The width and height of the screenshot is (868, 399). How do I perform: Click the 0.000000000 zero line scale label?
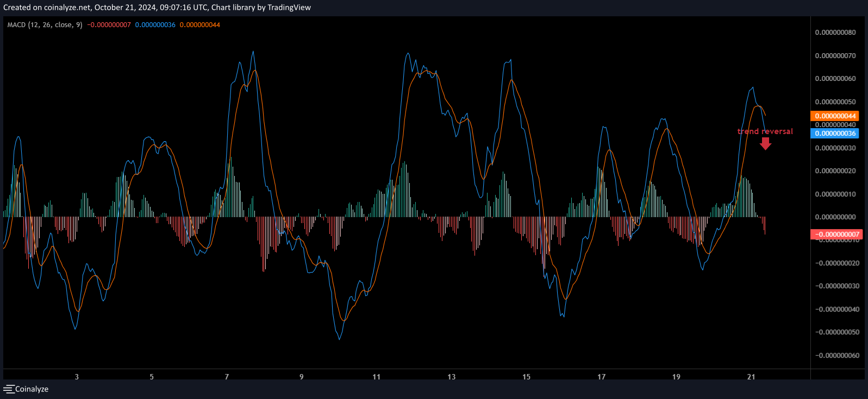835,217
